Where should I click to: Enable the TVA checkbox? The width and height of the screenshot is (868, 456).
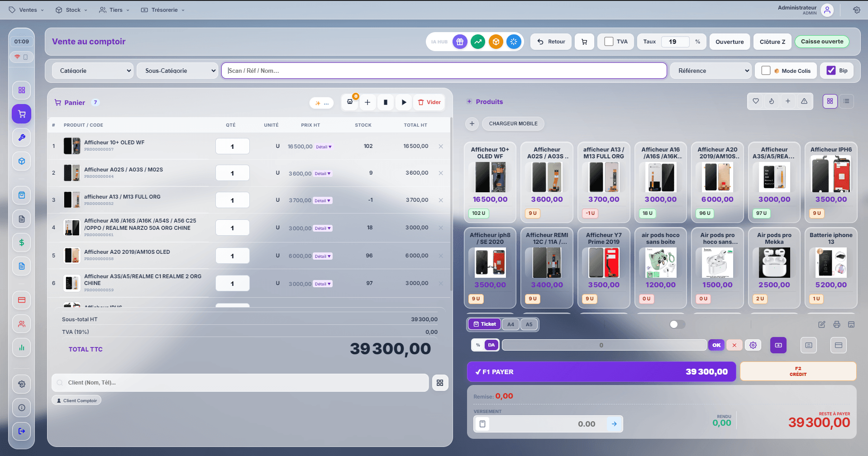609,42
